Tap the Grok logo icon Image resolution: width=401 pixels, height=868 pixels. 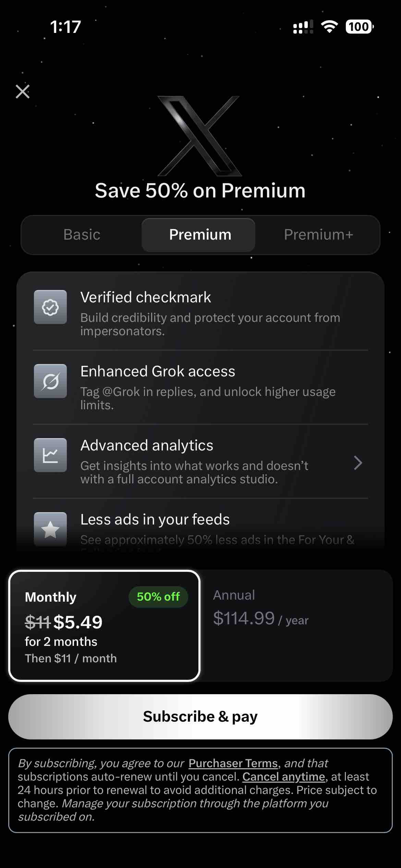[x=50, y=381]
